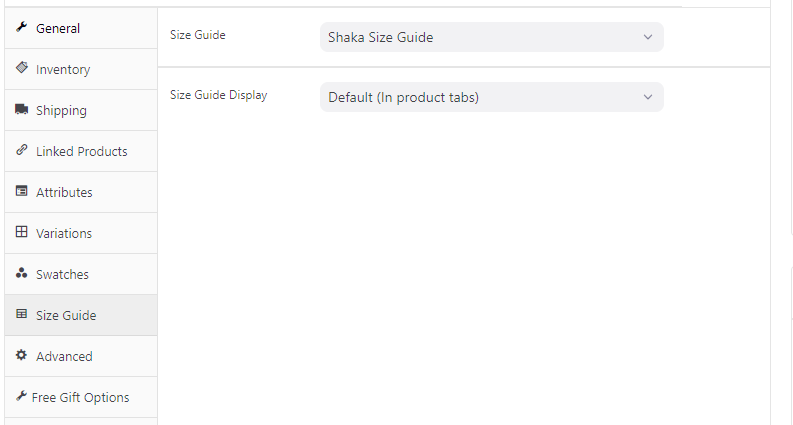Click the Size Guide table icon

21,314
